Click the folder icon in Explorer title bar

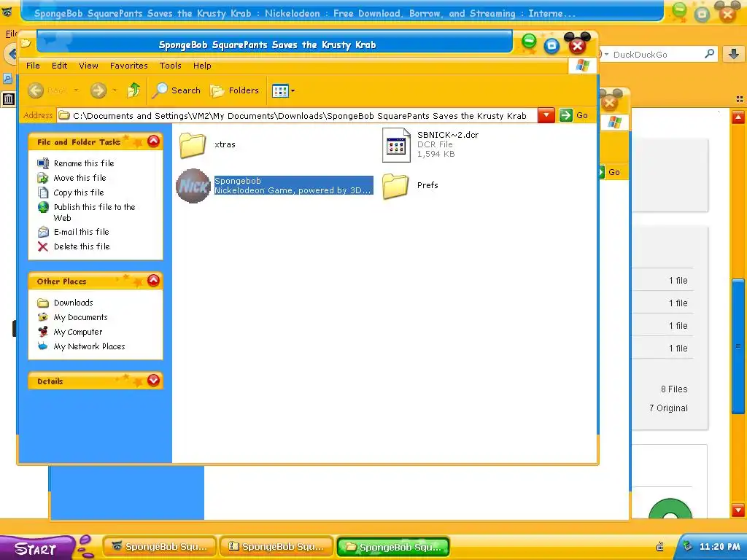(26, 44)
